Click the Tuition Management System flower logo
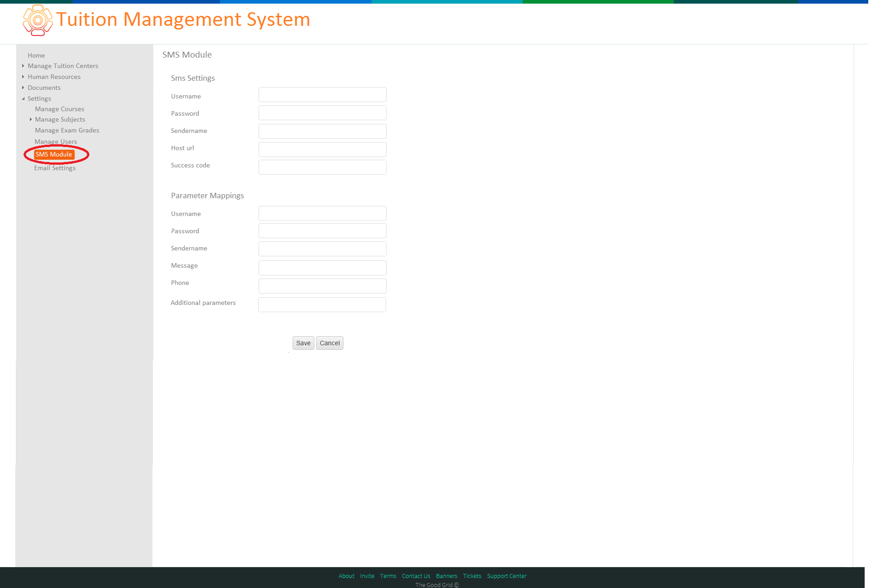Image resolution: width=871 pixels, height=588 pixels. click(38, 20)
